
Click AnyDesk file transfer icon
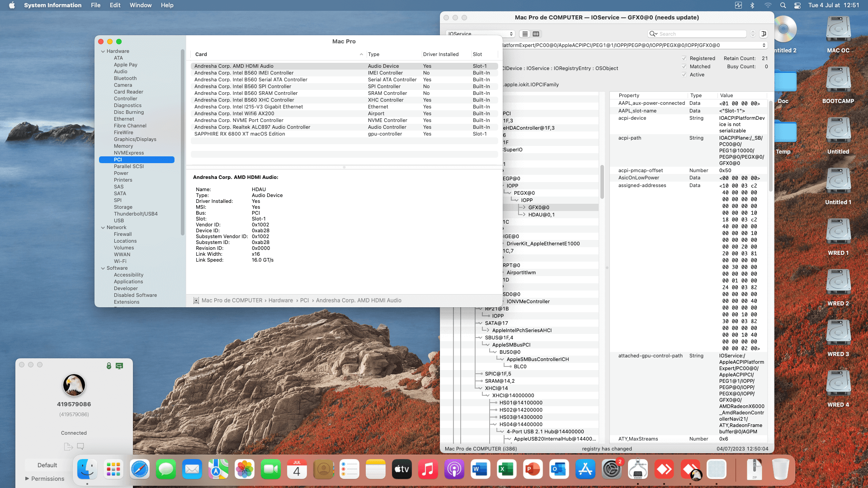coord(68,446)
